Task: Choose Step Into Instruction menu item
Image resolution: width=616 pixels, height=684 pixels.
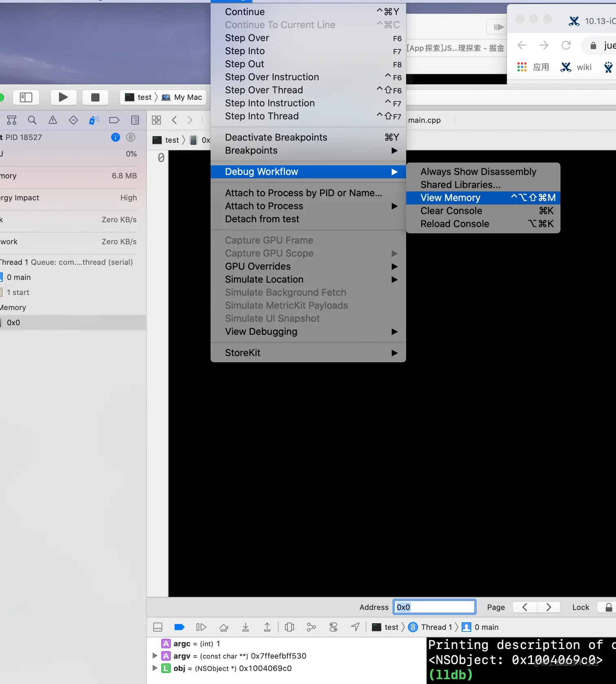Action: coord(308,103)
